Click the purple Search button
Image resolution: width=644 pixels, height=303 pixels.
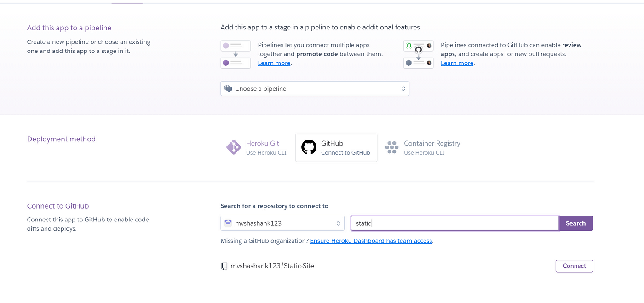coord(576,223)
